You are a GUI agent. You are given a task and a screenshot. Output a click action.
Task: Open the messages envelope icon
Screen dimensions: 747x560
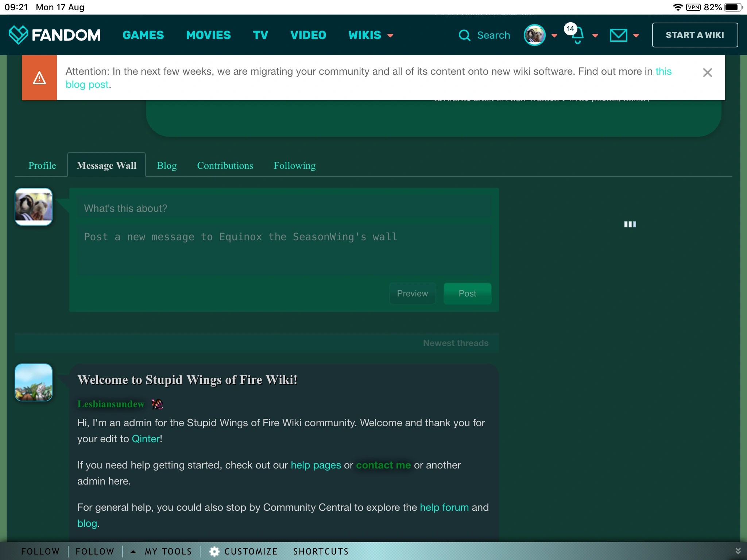618,35
